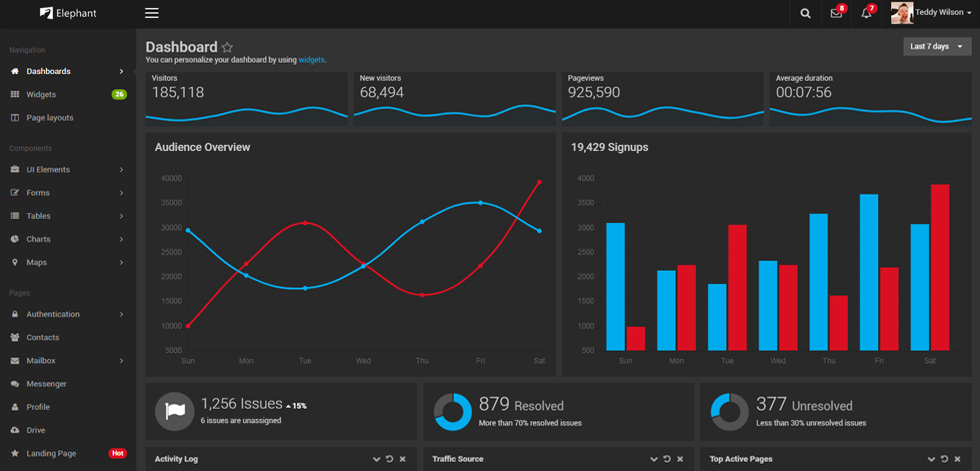Collapse the Activity Log panel
The height and width of the screenshot is (471, 980).
376,459
